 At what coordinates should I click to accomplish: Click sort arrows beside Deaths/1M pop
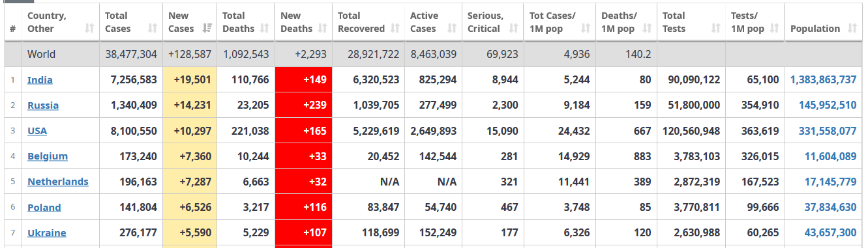pos(647,29)
